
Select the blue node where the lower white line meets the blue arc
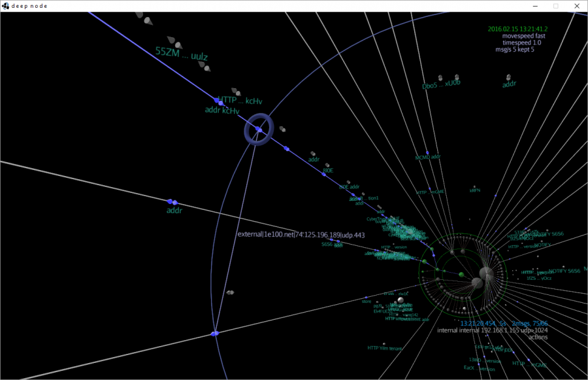point(214,334)
